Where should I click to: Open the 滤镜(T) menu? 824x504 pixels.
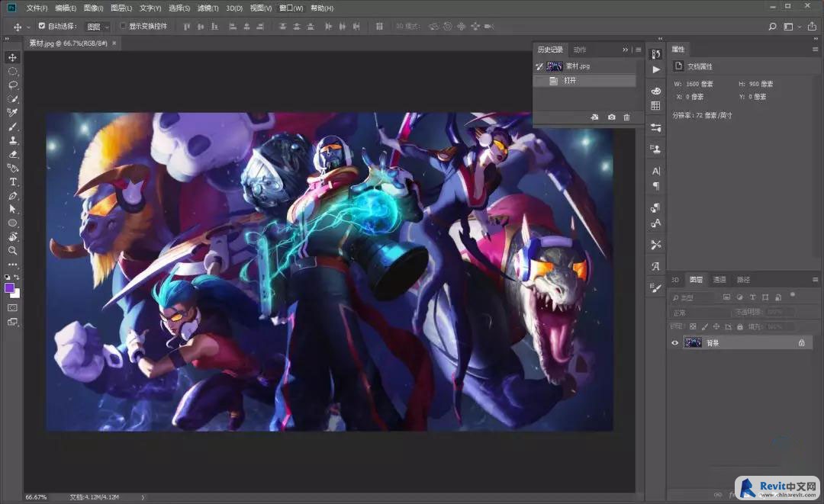tap(208, 8)
